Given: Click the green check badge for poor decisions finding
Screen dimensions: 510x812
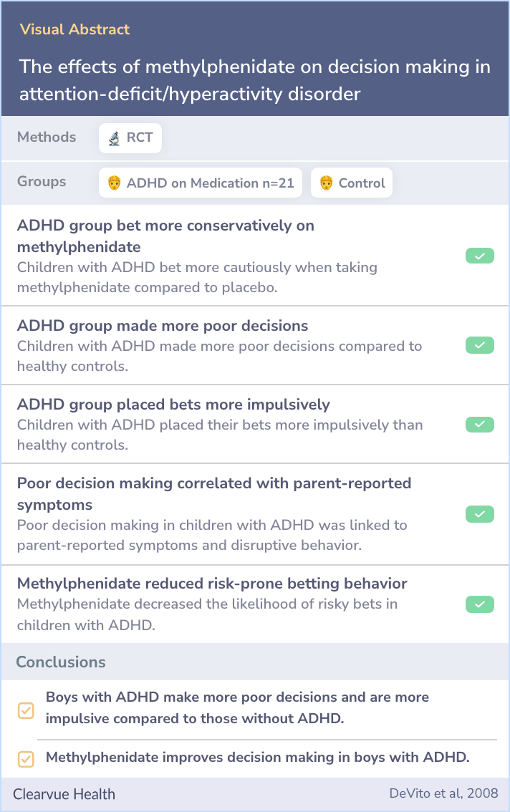Looking at the screenshot, I should pyautogui.click(x=479, y=345).
